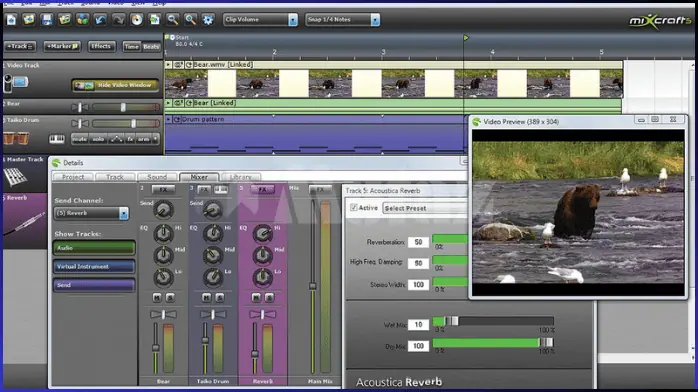698x392 pixels.
Task: Switch to the Track tab
Action: 115,177
